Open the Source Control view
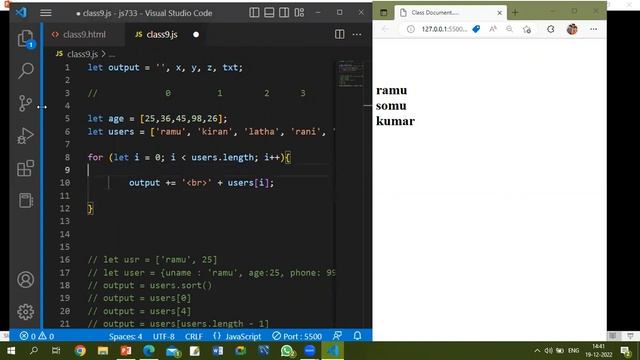Screen dimensions: 640x360 click(25, 103)
